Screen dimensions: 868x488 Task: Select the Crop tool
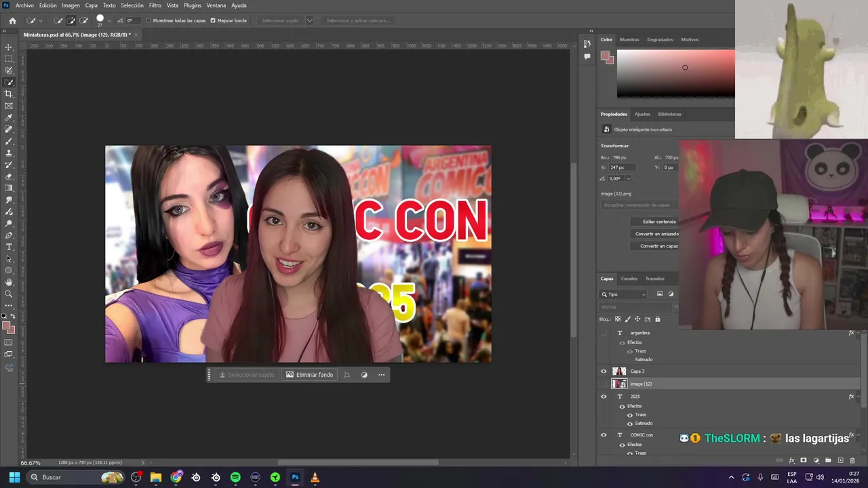9,94
